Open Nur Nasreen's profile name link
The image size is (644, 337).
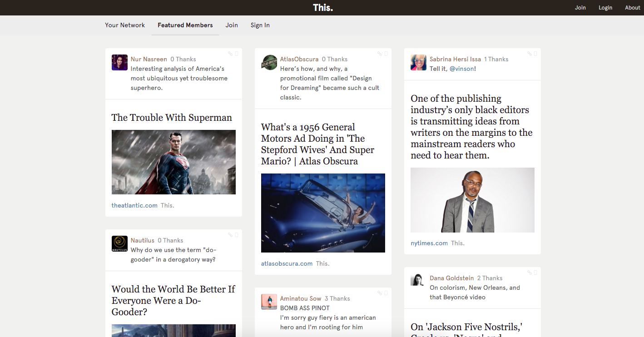tap(149, 59)
